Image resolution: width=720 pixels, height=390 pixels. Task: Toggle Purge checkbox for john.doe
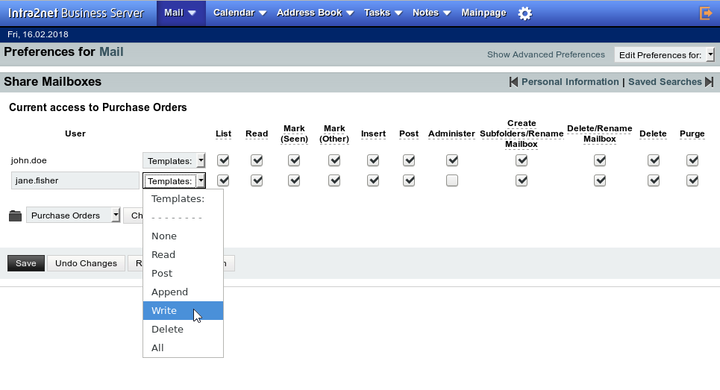point(692,160)
